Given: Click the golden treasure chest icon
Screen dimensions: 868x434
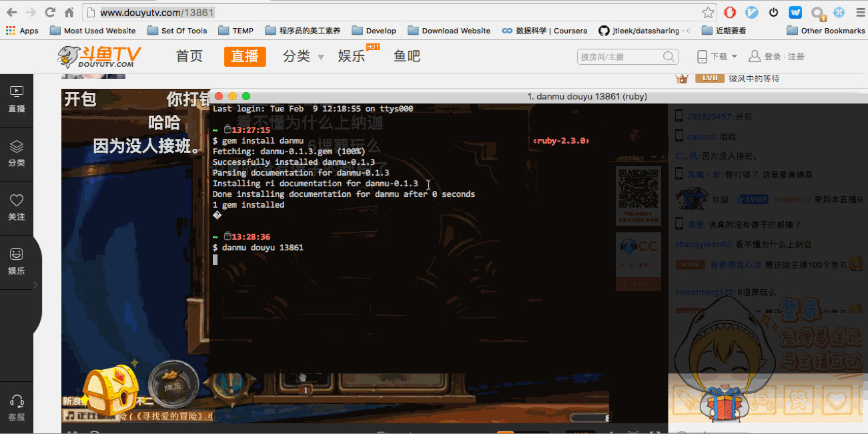Looking at the screenshot, I should pyautogui.click(x=111, y=389).
